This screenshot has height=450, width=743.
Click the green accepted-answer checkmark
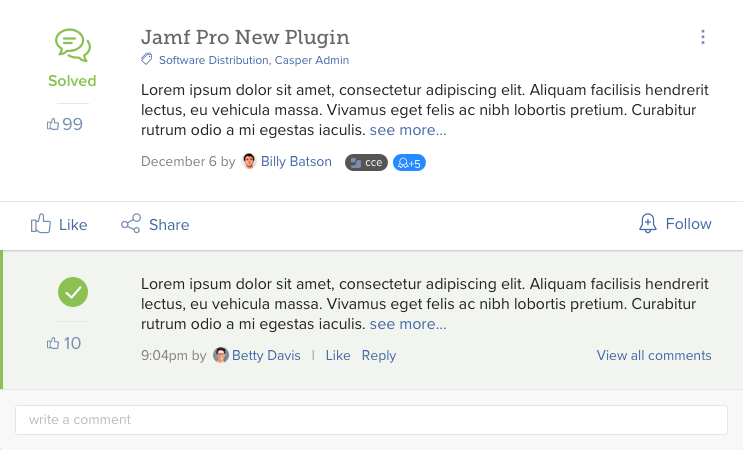tap(73, 292)
